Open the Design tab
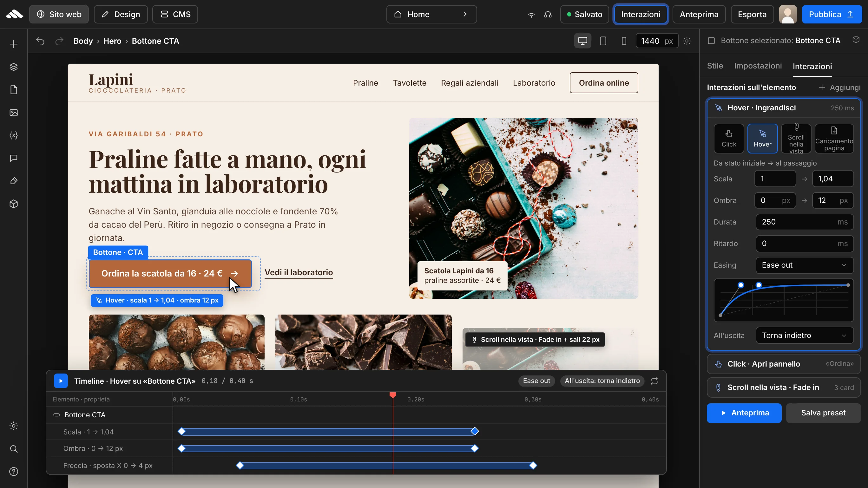868x488 pixels. click(x=121, y=14)
